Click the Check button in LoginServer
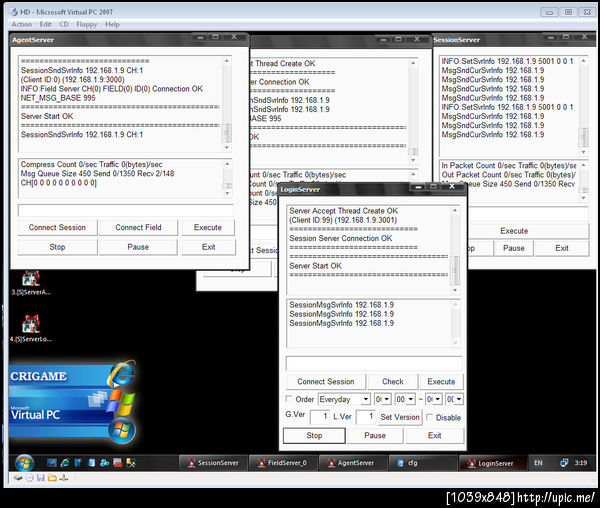This screenshot has height=508, width=600. 393,382
